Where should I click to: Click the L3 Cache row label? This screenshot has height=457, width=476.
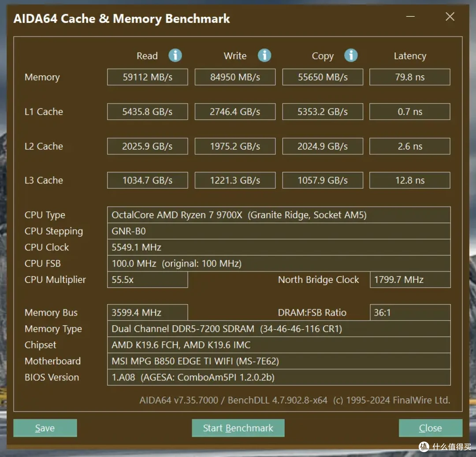coord(44,180)
